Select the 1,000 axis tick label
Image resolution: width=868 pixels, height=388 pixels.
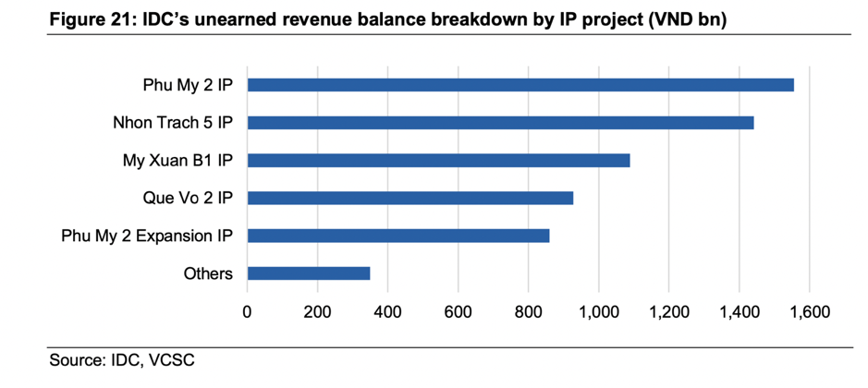[598, 311]
